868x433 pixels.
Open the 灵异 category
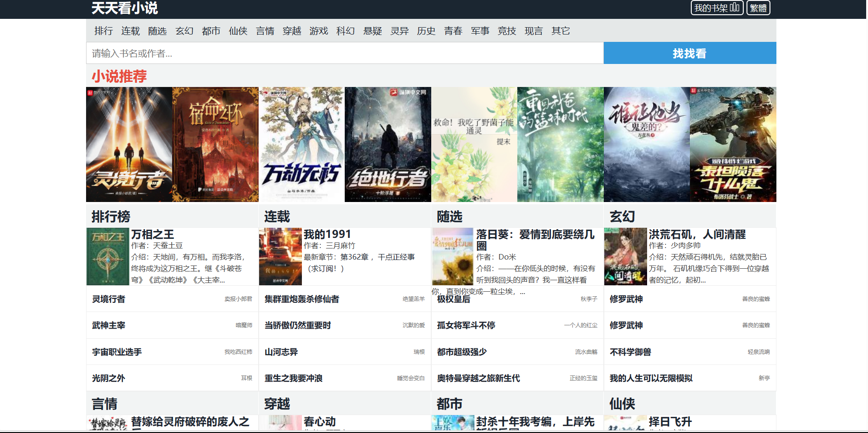399,31
